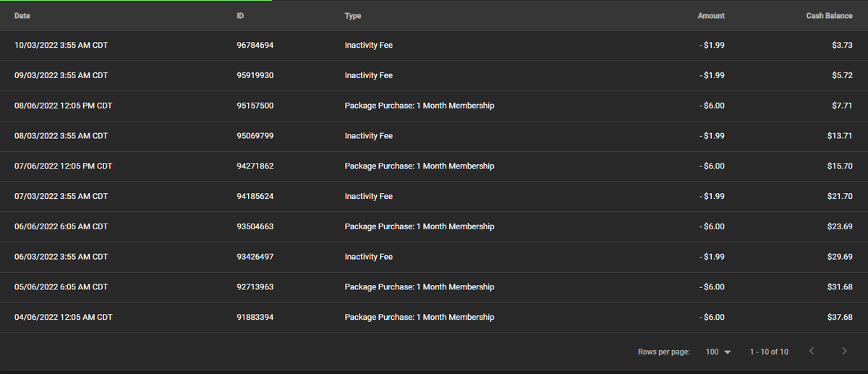This screenshot has height=374, width=868.
Task: Click the -$6.00 amount in row 95157500
Action: 712,106
